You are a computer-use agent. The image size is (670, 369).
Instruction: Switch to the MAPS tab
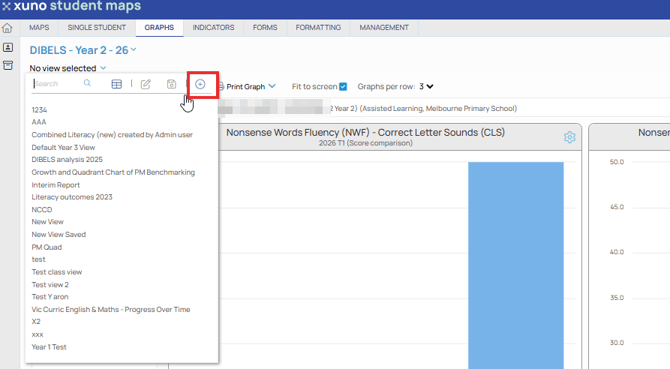click(x=39, y=28)
